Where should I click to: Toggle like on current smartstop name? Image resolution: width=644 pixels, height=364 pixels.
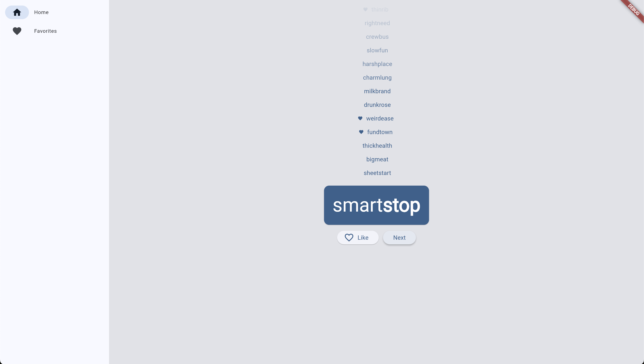tap(357, 238)
